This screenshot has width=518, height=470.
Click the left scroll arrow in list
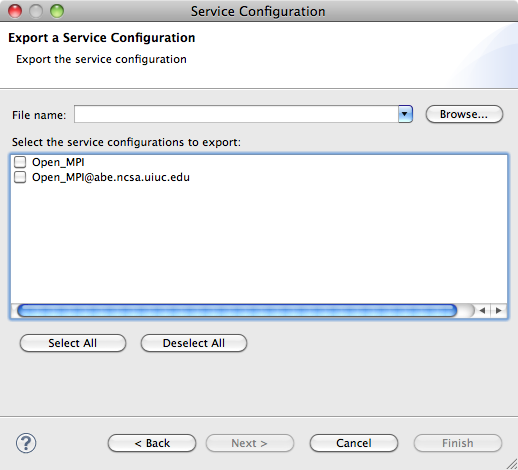point(482,311)
